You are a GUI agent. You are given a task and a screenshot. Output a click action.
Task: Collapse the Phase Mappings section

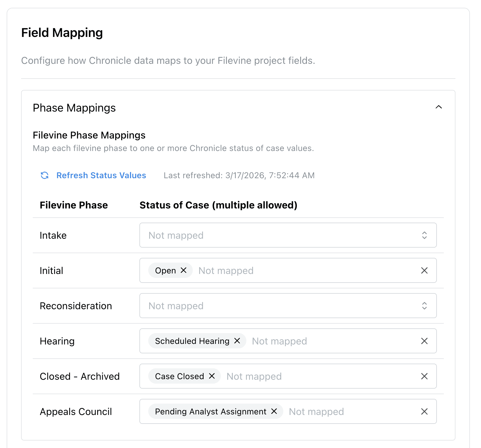tap(439, 107)
